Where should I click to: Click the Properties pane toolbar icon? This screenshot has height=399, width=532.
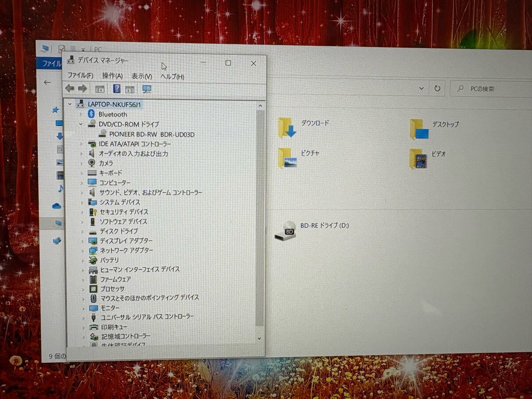point(129,89)
